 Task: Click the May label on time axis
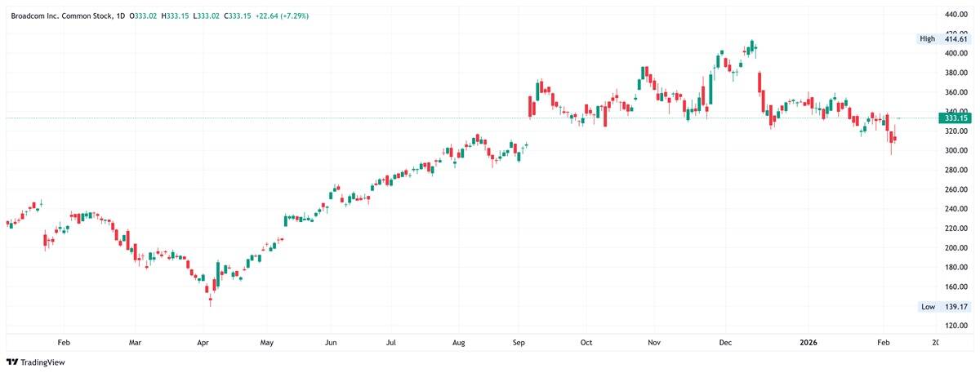click(x=265, y=344)
